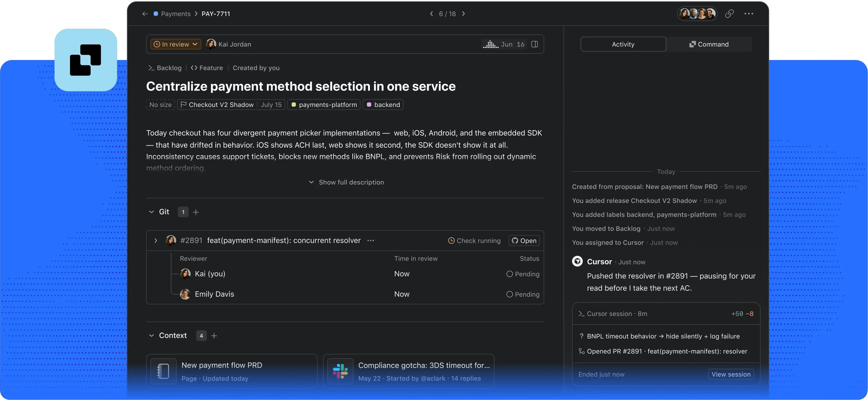Click the PAY-7711 breadcrumb
Viewport: 868px width, 400px height.
pos(216,14)
